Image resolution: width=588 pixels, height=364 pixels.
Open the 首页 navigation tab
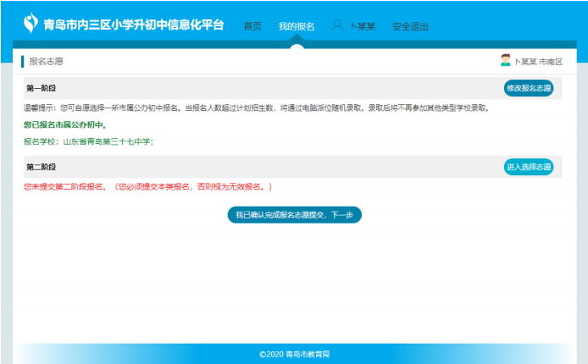click(252, 26)
